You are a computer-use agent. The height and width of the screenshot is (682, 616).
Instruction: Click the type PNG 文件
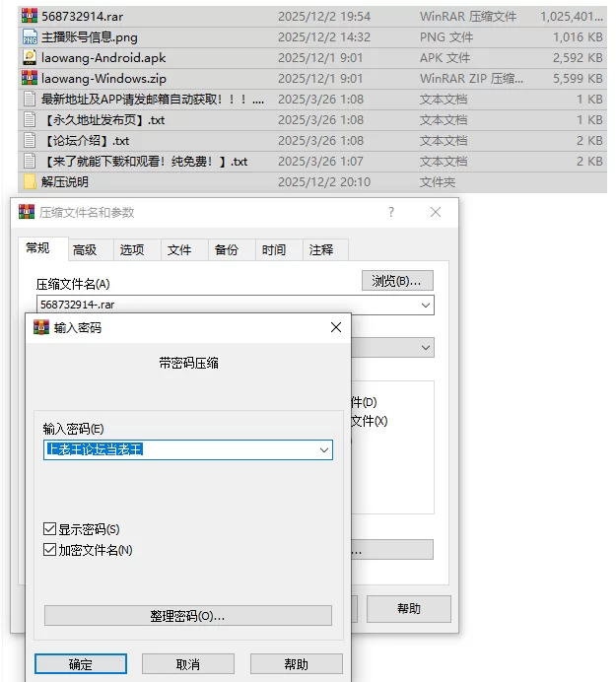[x=446, y=37]
